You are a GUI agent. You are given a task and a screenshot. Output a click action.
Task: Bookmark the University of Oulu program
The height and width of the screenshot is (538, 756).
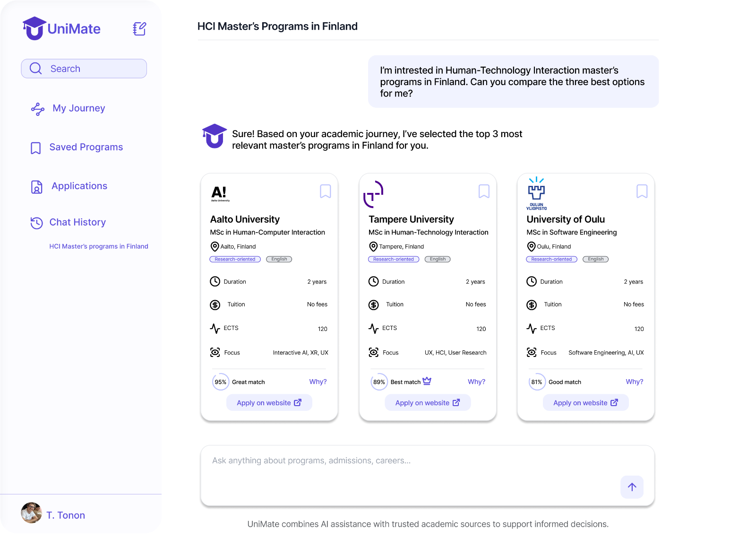point(642,191)
